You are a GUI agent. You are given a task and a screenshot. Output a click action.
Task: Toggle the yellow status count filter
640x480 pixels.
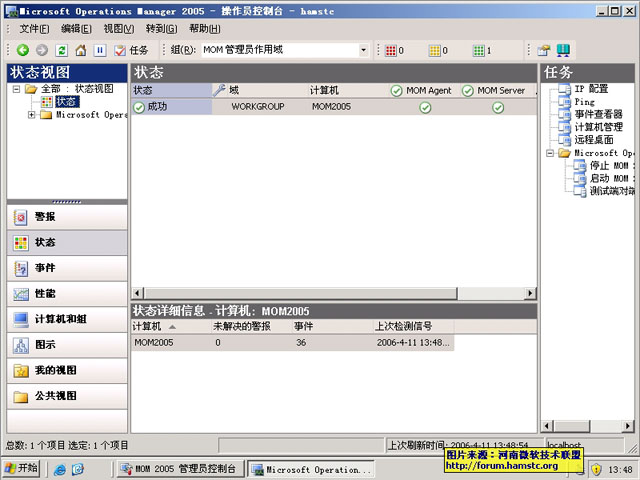pos(438,50)
